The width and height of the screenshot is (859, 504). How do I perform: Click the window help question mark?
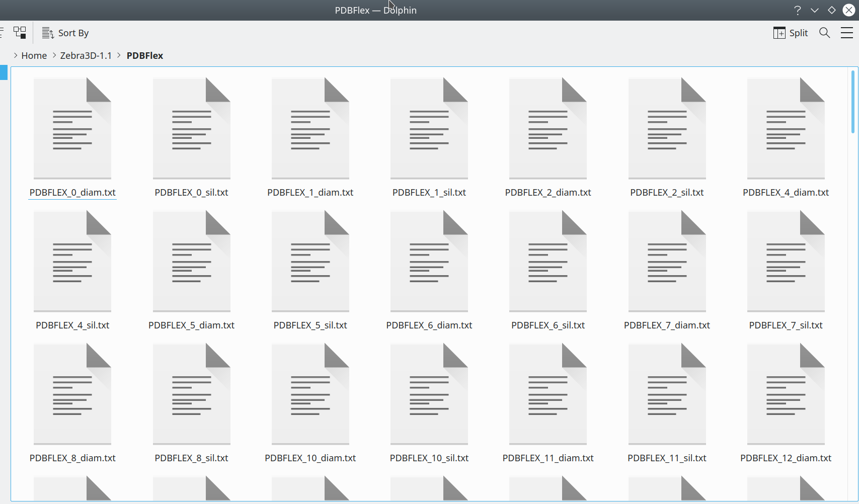click(798, 10)
